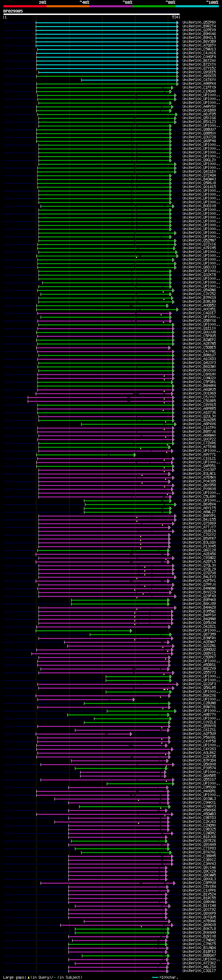Select the UniRef100_C2WDH2 label
This screenshot has width=222, height=980.
coord(199,833)
